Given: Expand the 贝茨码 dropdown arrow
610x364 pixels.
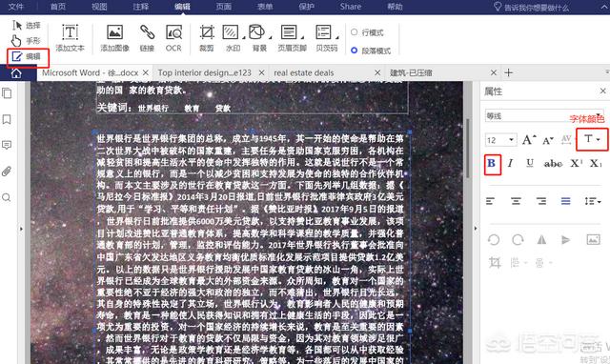Looking at the screenshot, I should click(x=336, y=38).
